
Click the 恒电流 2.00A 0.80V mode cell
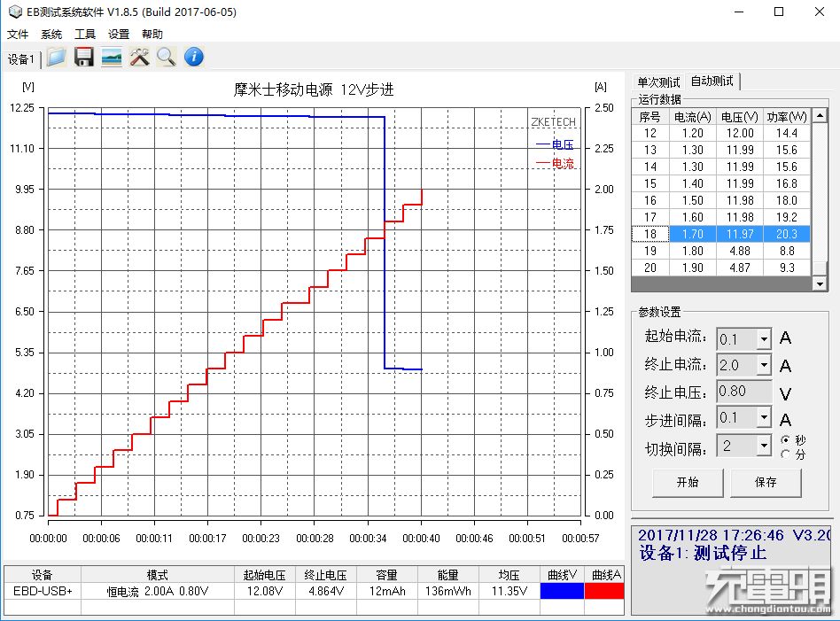(x=158, y=591)
